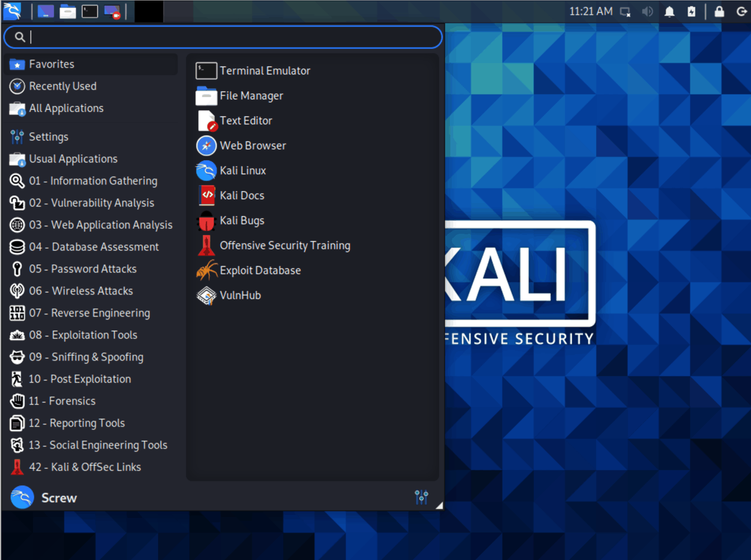Open Kali Docs
The height and width of the screenshot is (560, 751).
242,195
